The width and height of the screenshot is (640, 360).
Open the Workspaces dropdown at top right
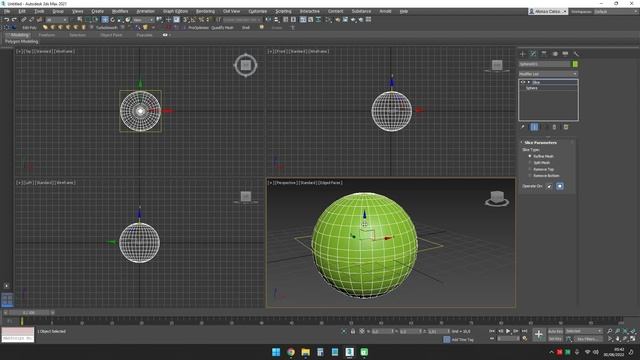[x=617, y=11]
